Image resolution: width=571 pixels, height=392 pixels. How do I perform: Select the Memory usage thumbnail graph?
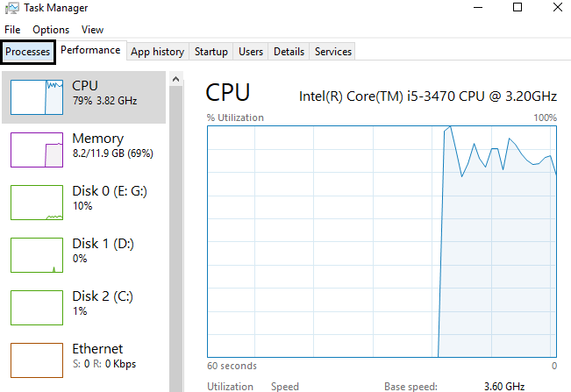click(37, 150)
